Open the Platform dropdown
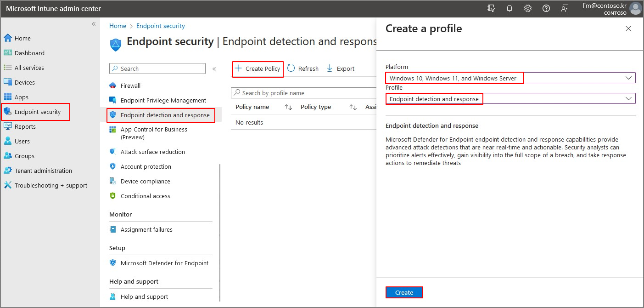Viewport: 644px width, 308px height. 510,78
